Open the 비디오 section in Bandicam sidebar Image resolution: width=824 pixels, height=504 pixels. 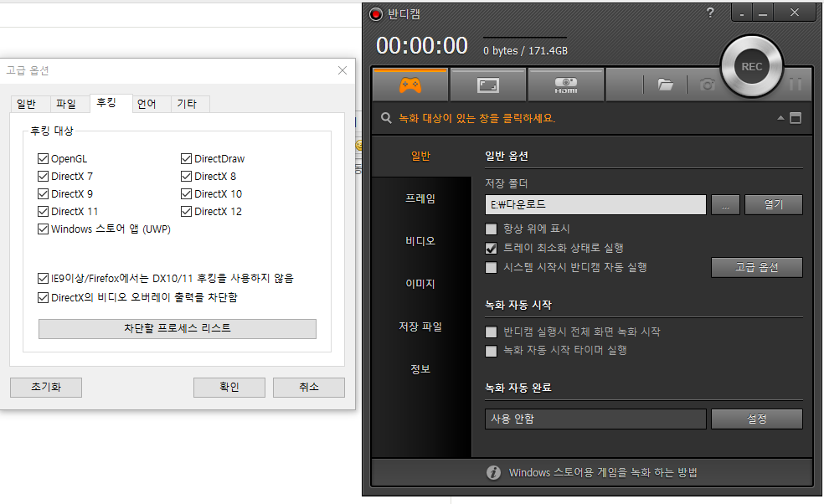(420, 241)
